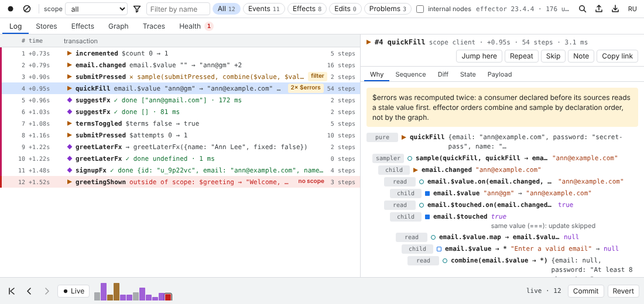The height and width of the screenshot is (304, 644).
Task: Click the blue square icon of email.$touched node
Action: click(427, 217)
